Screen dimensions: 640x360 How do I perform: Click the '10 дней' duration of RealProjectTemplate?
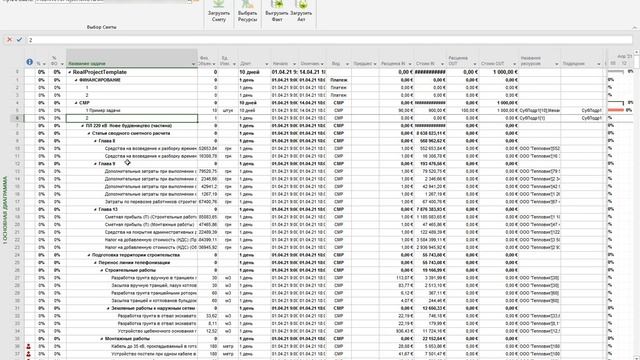(249, 72)
